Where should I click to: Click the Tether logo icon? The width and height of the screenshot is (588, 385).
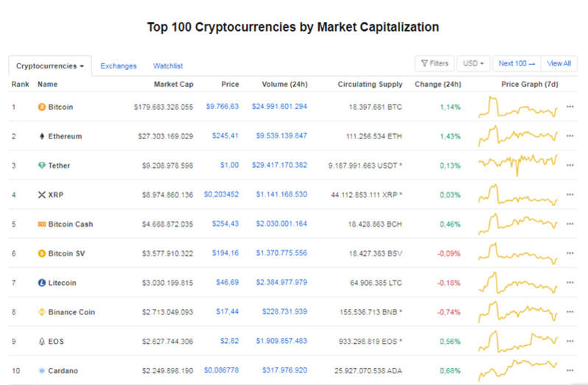[41, 166]
